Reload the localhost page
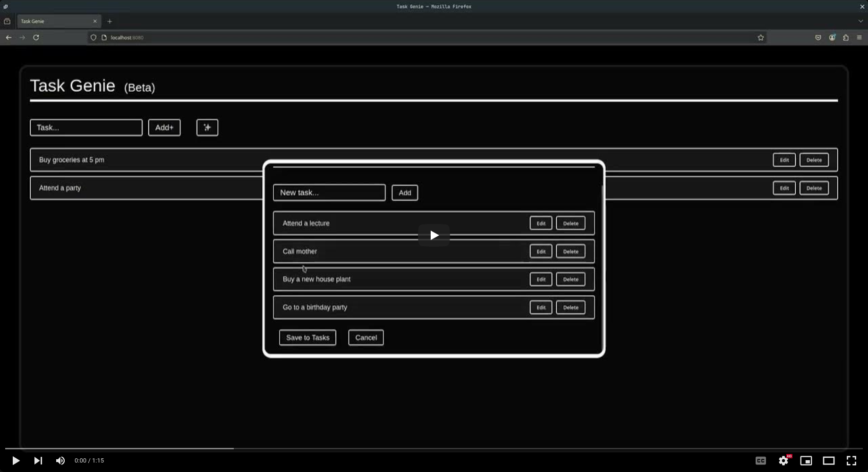Image resolution: width=868 pixels, height=472 pixels. [x=36, y=38]
